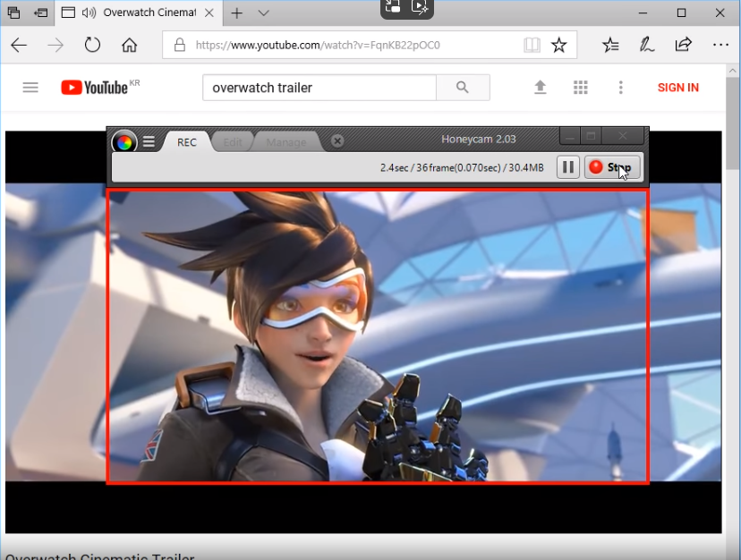The image size is (741, 560).
Task: Open reading view book icon
Action: tap(532, 46)
